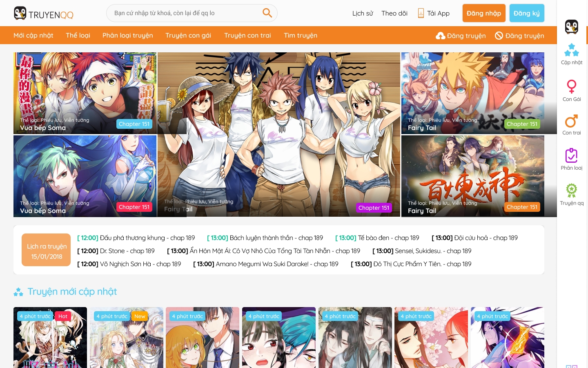Click the orange search magnifier icon
The width and height of the screenshot is (588, 368).
267,13
